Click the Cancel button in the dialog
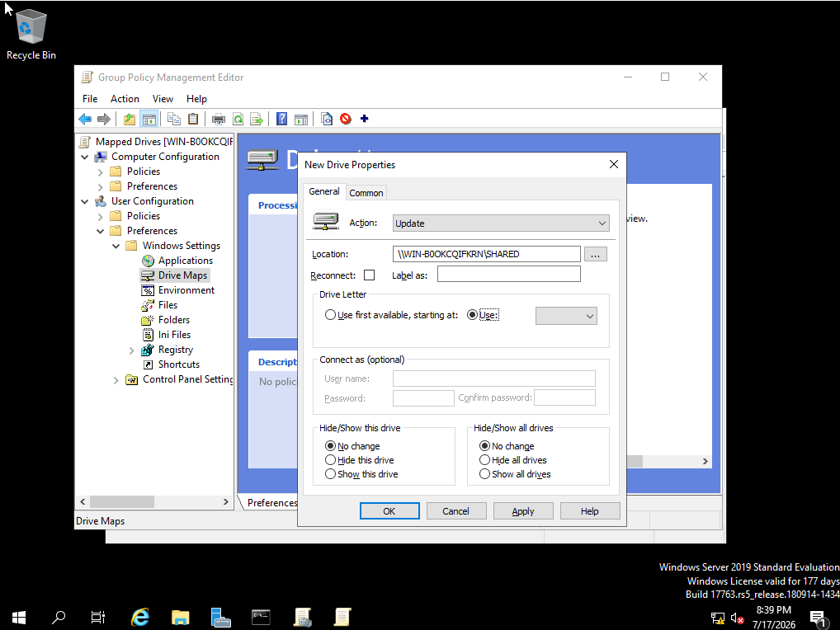 pyautogui.click(x=455, y=511)
